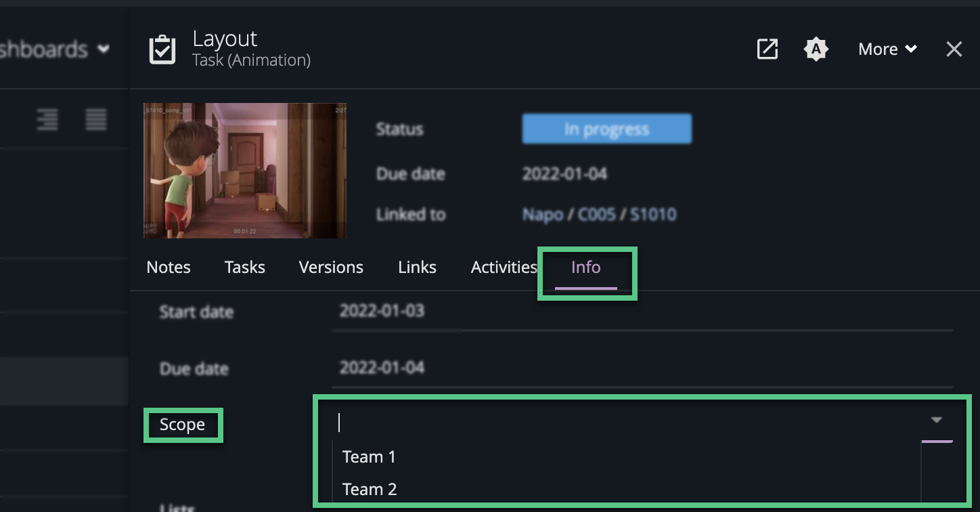The height and width of the screenshot is (512, 980).
Task: Open the More menu
Action: [880, 49]
